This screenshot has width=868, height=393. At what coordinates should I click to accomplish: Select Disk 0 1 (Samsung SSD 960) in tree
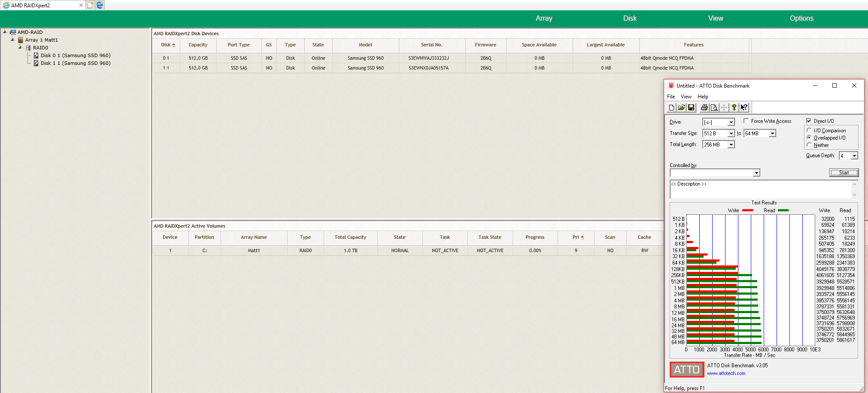coord(76,55)
